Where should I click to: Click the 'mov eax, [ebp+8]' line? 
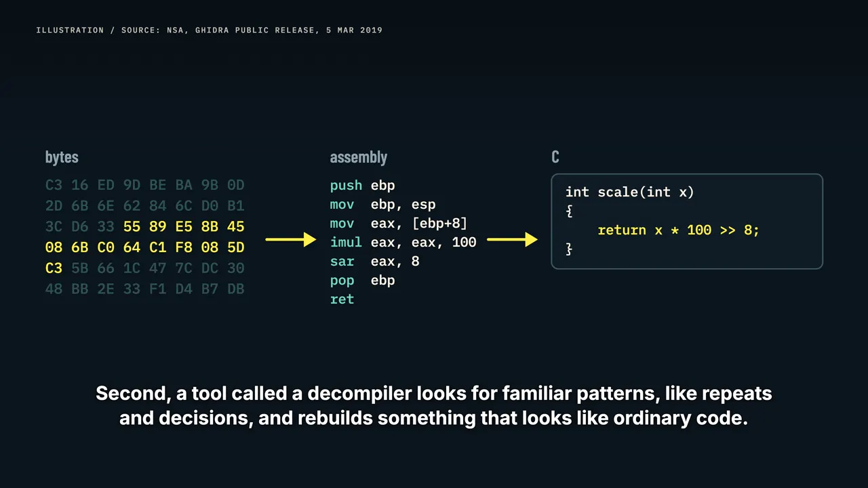(x=399, y=223)
